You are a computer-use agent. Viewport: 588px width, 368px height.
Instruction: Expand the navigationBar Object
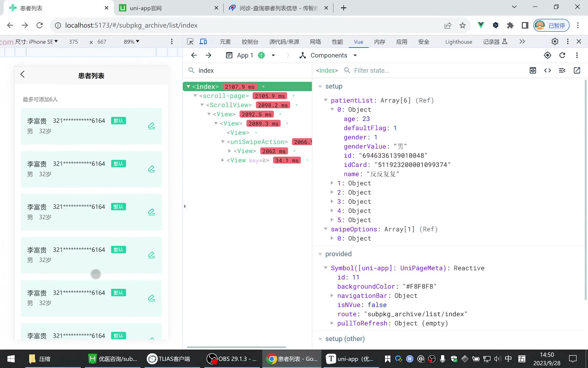[x=332, y=296]
